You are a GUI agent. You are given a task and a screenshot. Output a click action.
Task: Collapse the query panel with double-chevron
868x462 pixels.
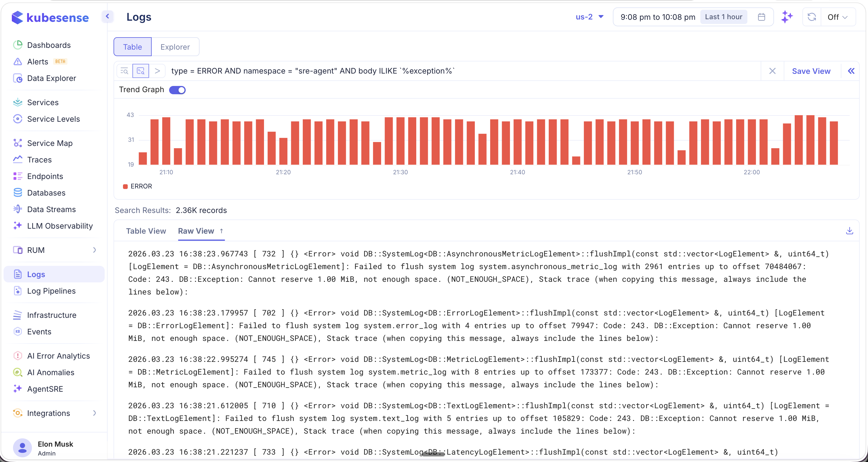[852, 71]
